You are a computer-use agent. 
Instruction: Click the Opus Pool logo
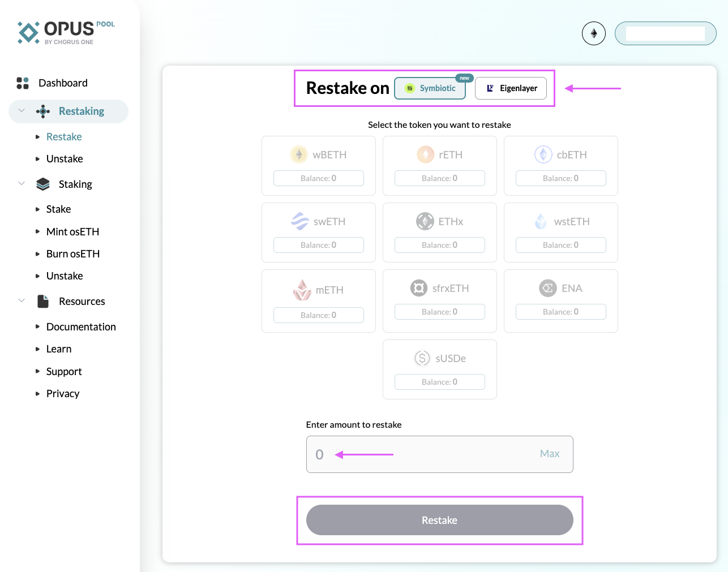[66, 32]
